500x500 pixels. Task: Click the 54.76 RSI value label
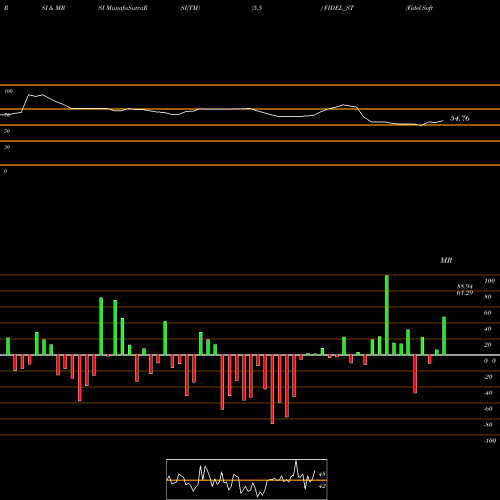point(460,118)
